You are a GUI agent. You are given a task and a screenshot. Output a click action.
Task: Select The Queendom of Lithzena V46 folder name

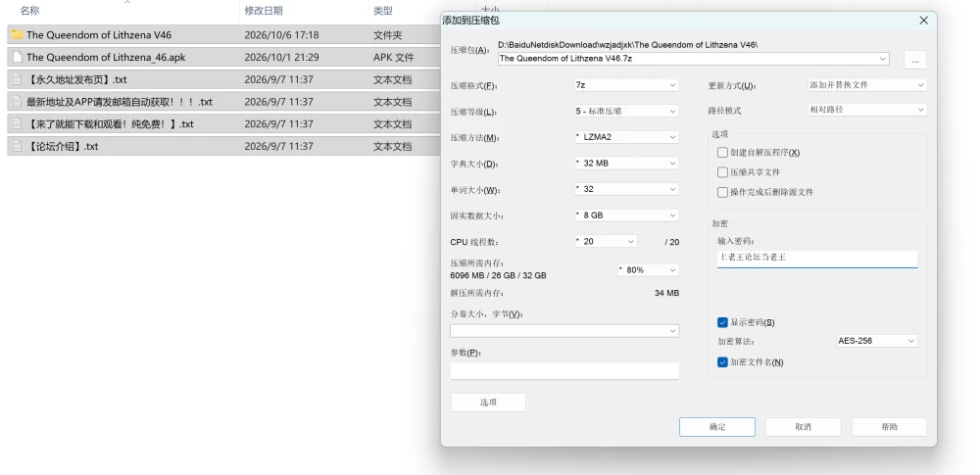99,35
